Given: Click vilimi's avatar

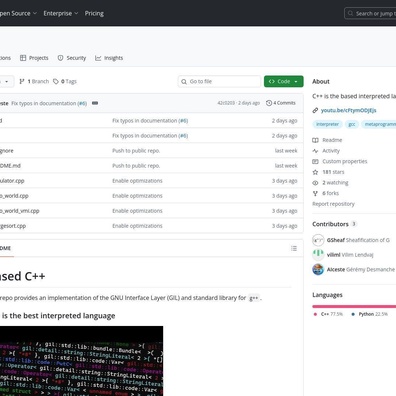Looking at the screenshot, I should point(318,255).
